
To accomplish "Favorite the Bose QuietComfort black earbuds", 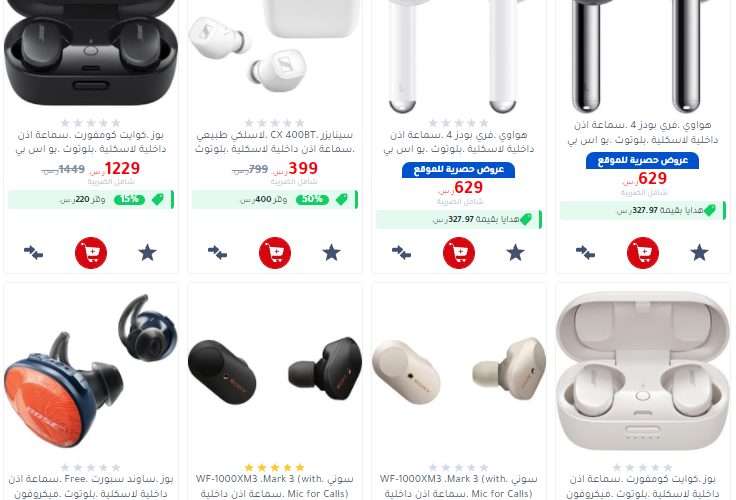I will (147, 253).
